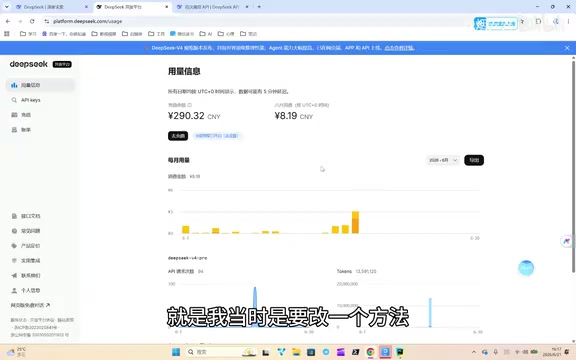Click the taskbar search box

click(x=221, y=352)
